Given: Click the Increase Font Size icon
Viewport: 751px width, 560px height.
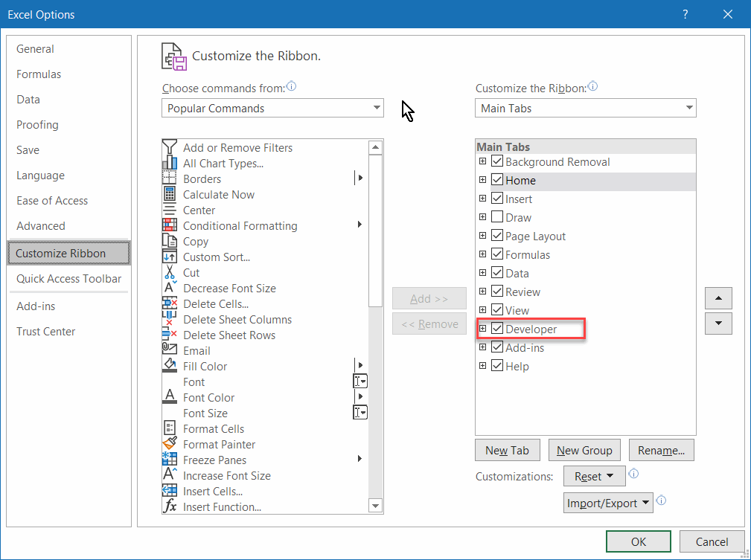Looking at the screenshot, I should pyautogui.click(x=170, y=475).
